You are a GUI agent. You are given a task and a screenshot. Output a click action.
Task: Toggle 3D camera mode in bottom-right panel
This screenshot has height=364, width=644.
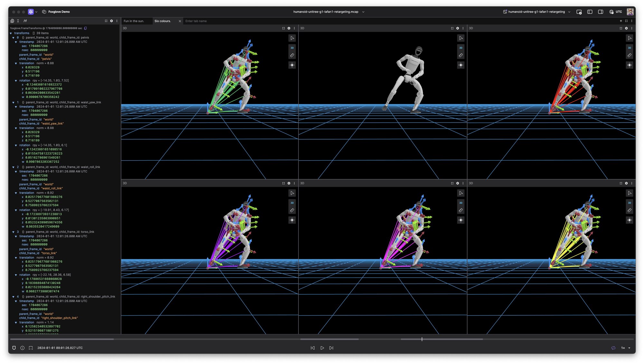tap(630, 203)
